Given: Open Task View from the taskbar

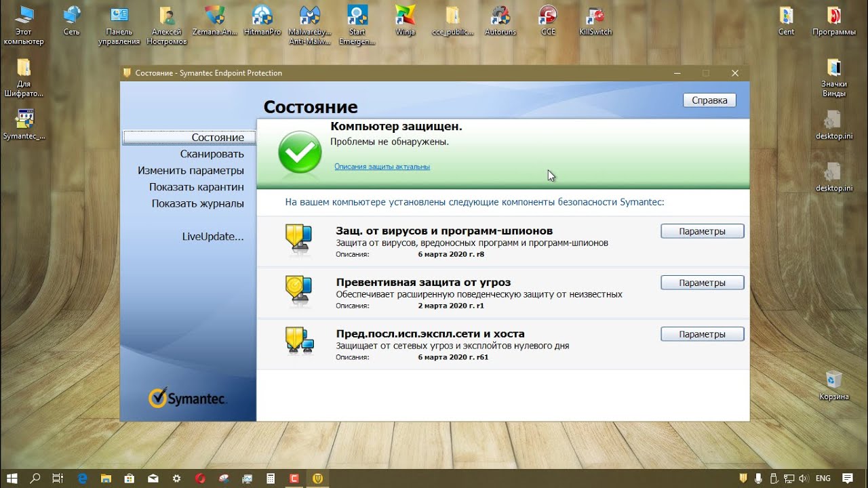Looking at the screenshot, I should [x=58, y=478].
